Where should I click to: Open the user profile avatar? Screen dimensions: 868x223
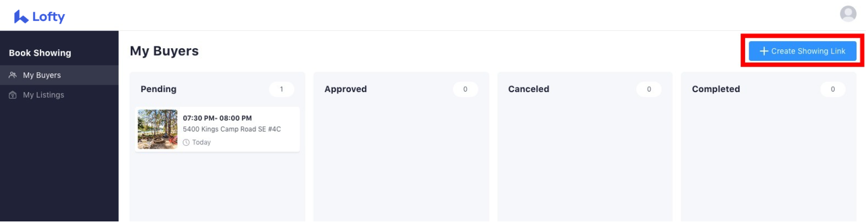tap(848, 14)
